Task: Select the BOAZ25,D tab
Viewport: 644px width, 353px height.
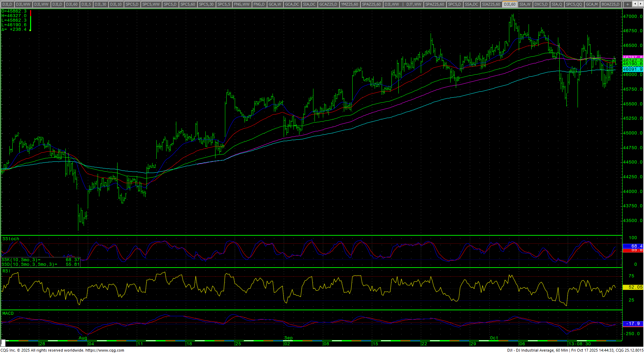Action: 610,4
